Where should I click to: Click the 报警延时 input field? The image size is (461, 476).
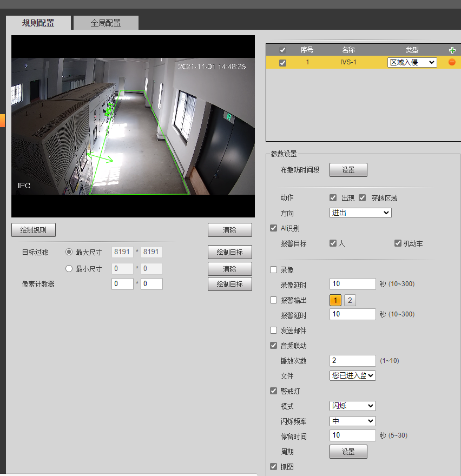[353, 314]
